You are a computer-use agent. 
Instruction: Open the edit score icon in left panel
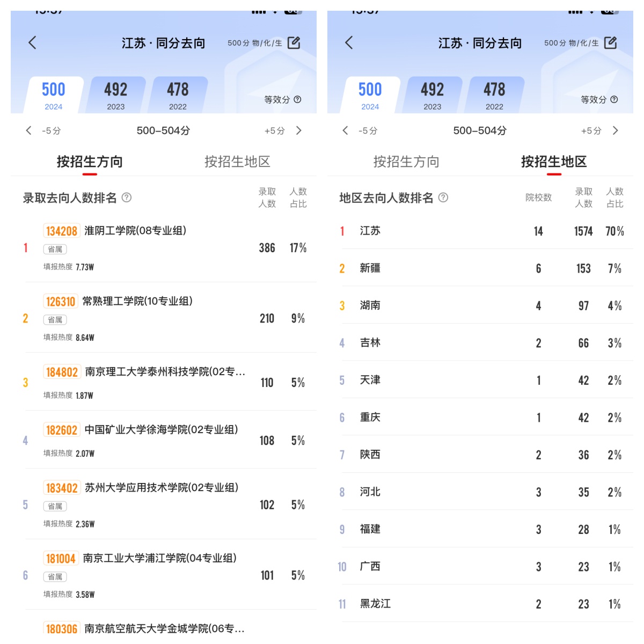294,43
